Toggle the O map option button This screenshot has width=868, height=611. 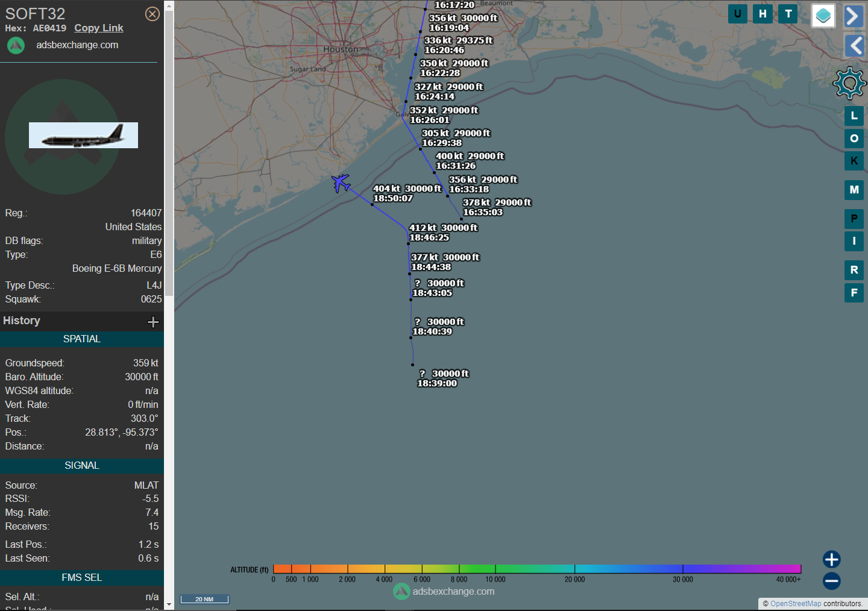point(854,139)
